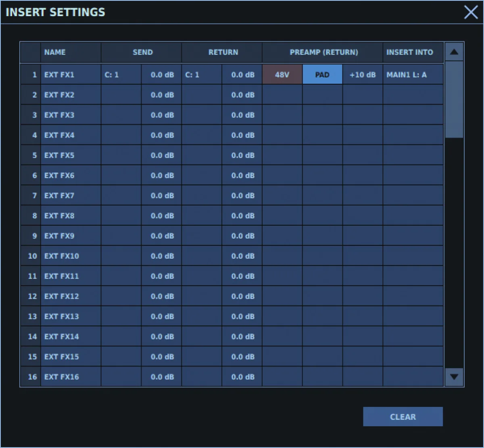
Task: Click the RETURN column header
Action: point(222,52)
